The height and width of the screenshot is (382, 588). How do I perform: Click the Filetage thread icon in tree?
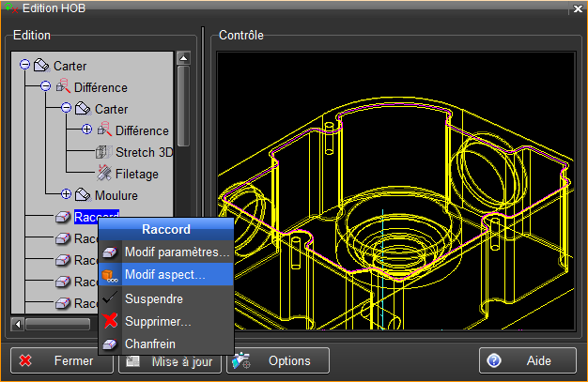click(103, 174)
